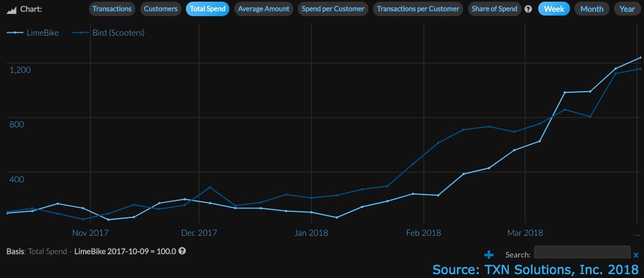This screenshot has height=278, width=644.
Task: Select the Customers metric
Action: [x=161, y=8]
